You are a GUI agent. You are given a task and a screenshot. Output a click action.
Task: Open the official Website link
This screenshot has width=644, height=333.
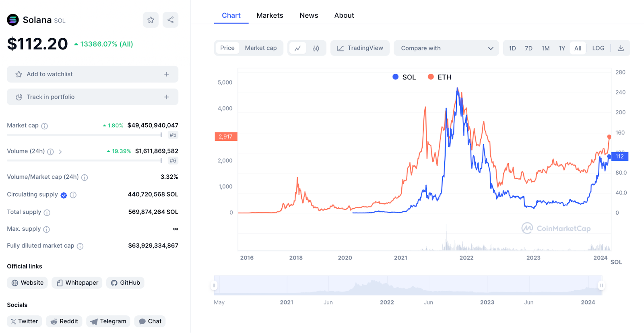(27, 283)
